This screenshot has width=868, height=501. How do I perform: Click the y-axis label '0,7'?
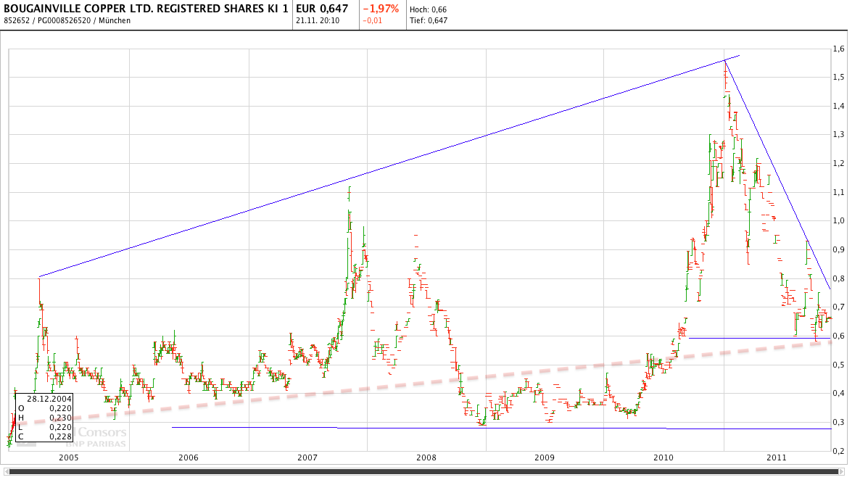click(839, 307)
